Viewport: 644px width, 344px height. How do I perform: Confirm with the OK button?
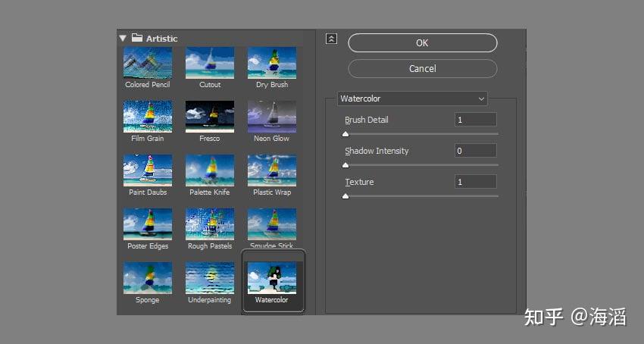click(423, 42)
